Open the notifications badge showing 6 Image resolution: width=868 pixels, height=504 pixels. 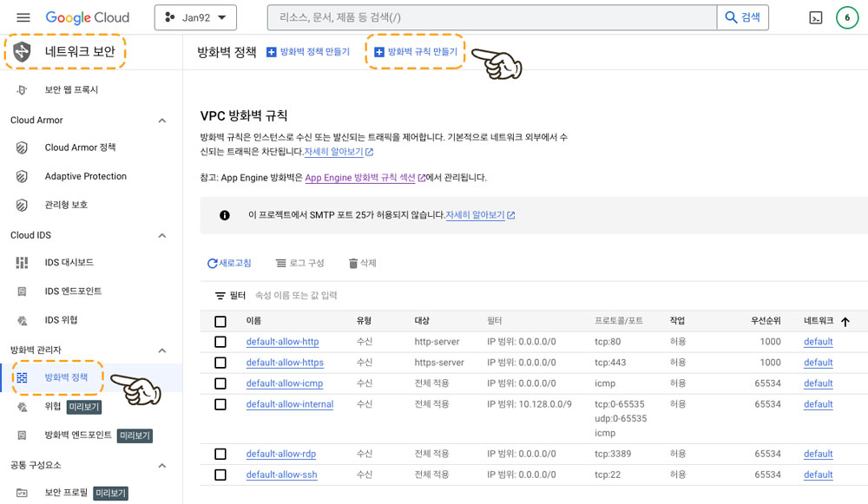coord(847,17)
